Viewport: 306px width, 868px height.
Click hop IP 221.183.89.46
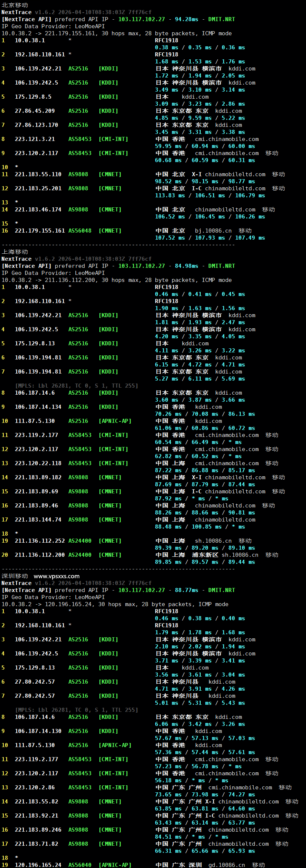(36, 506)
